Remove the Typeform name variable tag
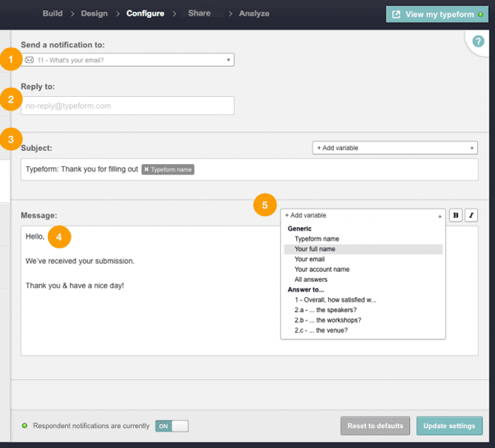The width and height of the screenshot is (495, 448). 146,169
